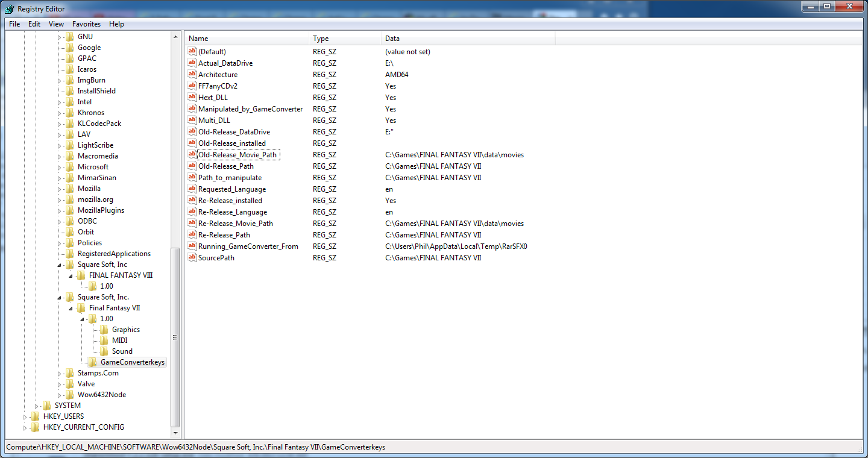Select the RegisteredApplications key

pyautogui.click(x=114, y=254)
